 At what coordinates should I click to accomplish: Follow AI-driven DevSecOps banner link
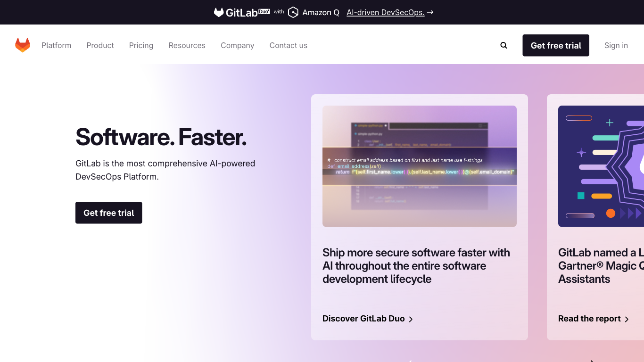pyautogui.click(x=385, y=12)
